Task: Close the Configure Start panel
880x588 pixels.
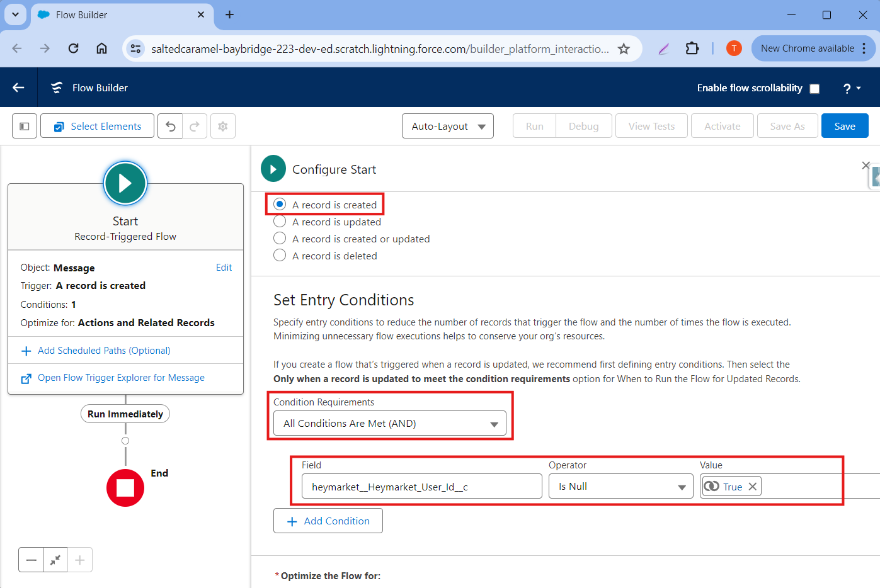Action: tap(866, 166)
